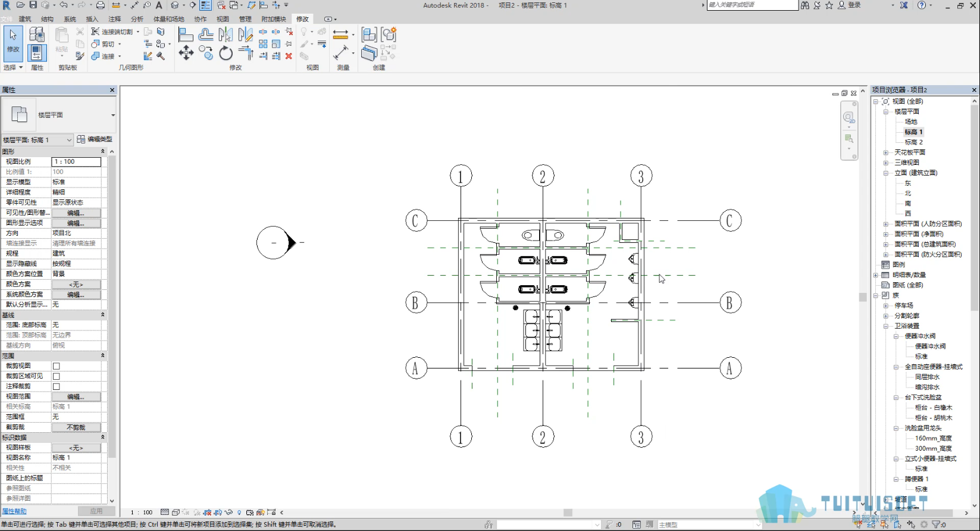Viewport: 980px width, 531px height.
Task: Open the 楼层平面: 标高 1 dropdown
Action: pos(37,140)
